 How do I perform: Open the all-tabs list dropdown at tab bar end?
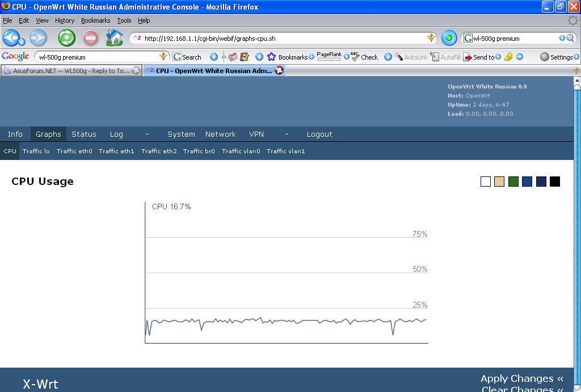click(x=576, y=71)
